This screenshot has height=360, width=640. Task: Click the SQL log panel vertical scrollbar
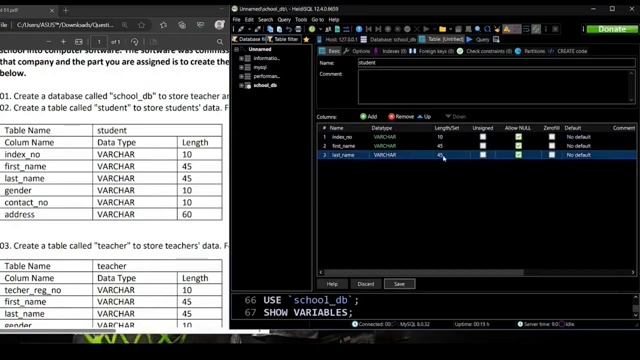(636, 306)
